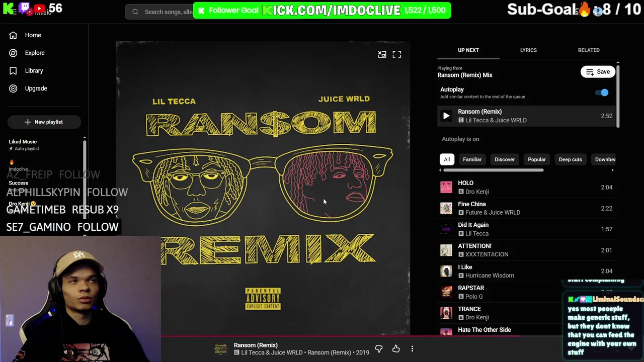The height and width of the screenshot is (362, 644).
Task: Open Upgrade in the sidebar
Action: pyautogui.click(x=36, y=88)
